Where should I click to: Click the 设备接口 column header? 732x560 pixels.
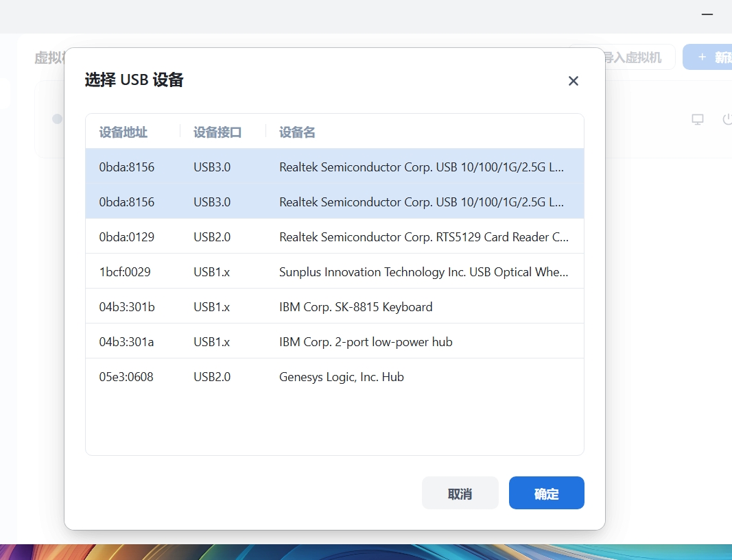pyautogui.click(x=217, y=132)
